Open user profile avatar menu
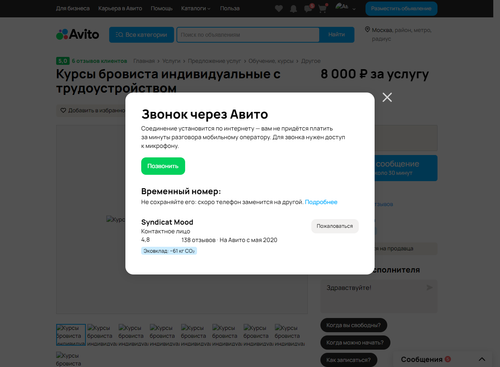This screenshot has height=367, width=500. (x=345, y=7)
